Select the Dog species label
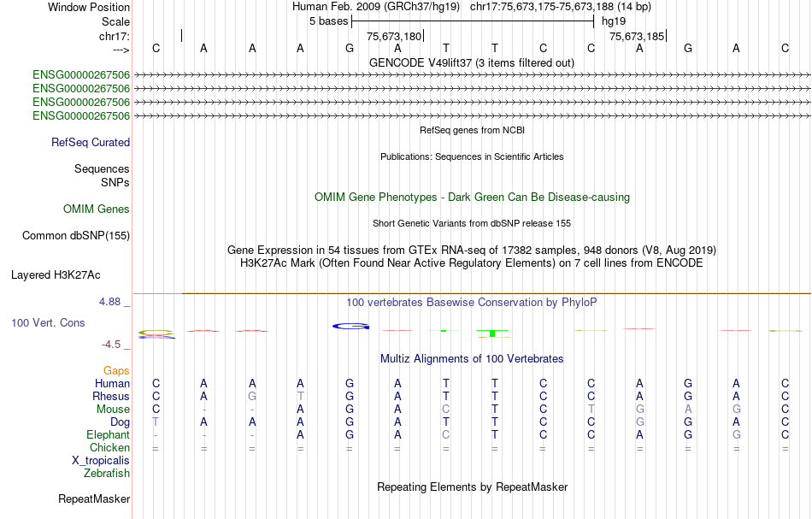The image size is (812, 519). [120, 422]
